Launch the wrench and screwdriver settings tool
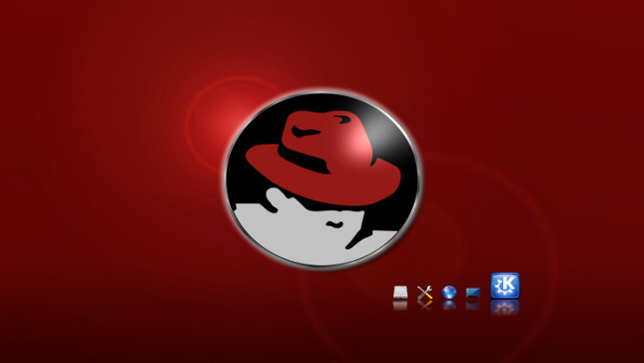 425,293
